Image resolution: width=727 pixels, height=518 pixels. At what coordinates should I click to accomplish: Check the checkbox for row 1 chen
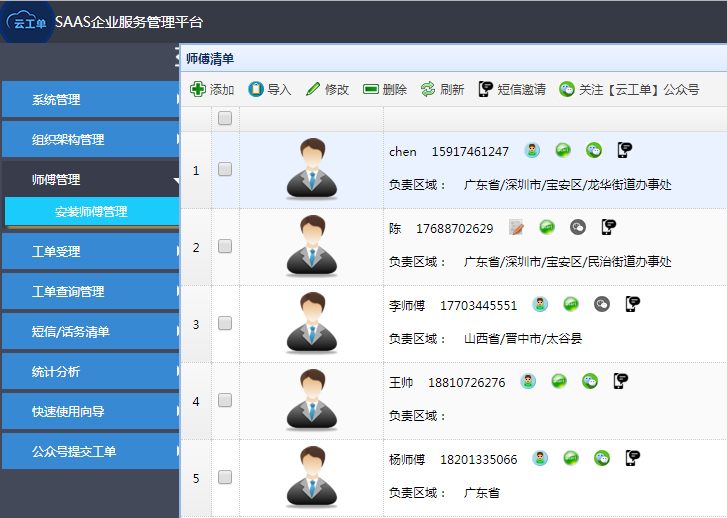pyautogui.click(x=225, y=170)
